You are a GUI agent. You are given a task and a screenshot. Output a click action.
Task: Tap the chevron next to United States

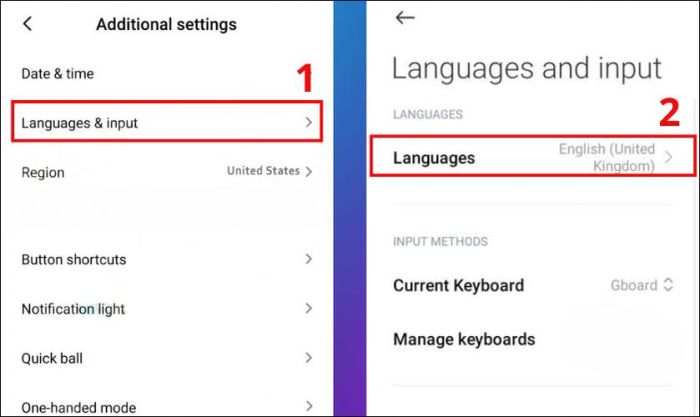point(308,171)
